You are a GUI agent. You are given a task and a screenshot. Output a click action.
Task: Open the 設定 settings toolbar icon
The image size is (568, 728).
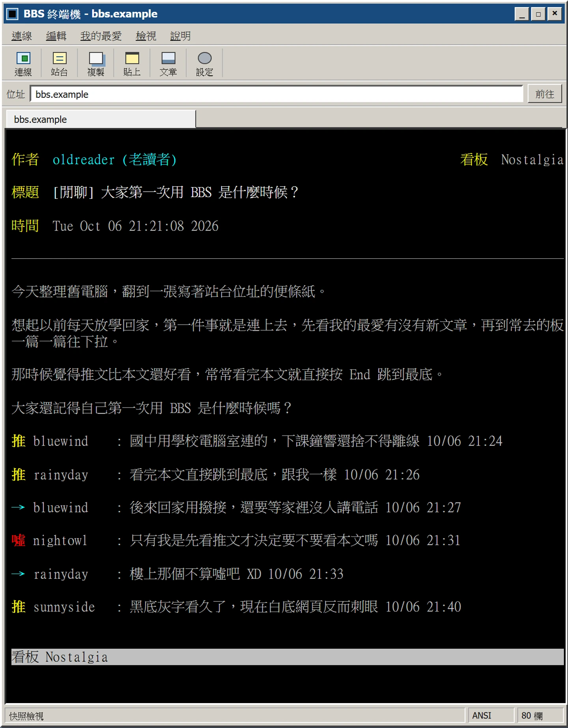click(x=205, y=64)
